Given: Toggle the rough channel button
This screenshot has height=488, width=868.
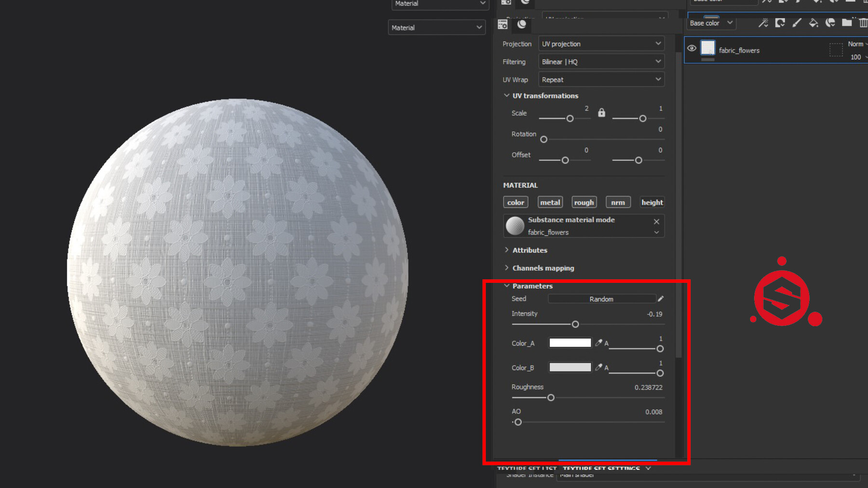Looking at the screenshot, I should coord(584,202).
